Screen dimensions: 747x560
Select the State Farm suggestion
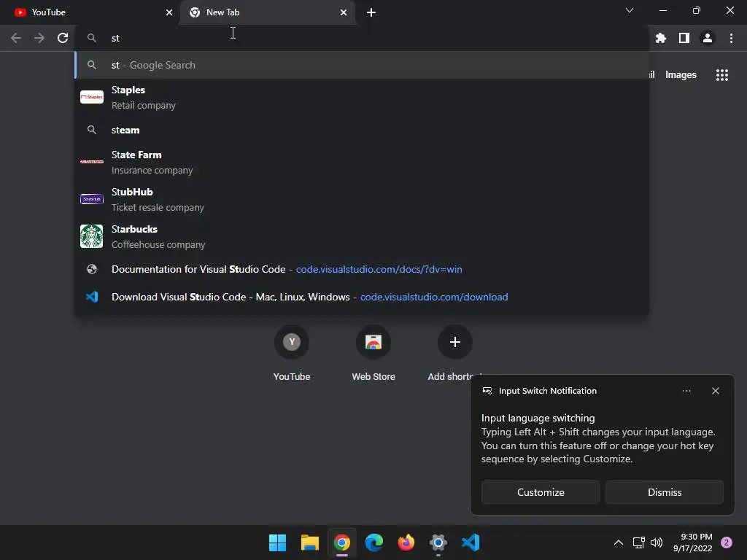click(x=362, y=163)
